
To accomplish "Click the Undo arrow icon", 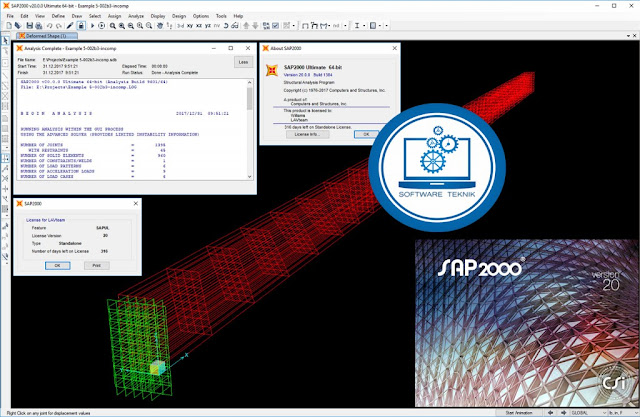I will tap(49, 26).
